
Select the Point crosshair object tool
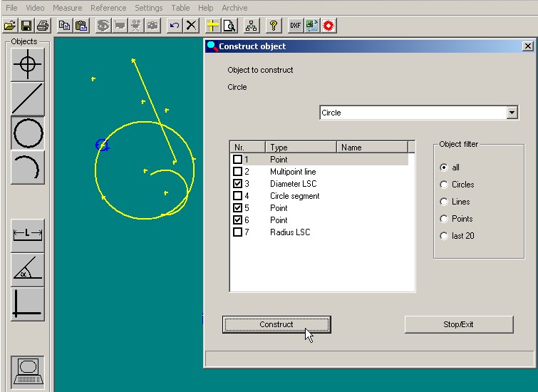coord(28,65)
